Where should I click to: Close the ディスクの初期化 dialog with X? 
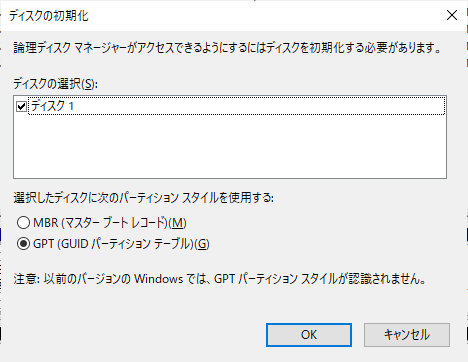tap(452, 15)
